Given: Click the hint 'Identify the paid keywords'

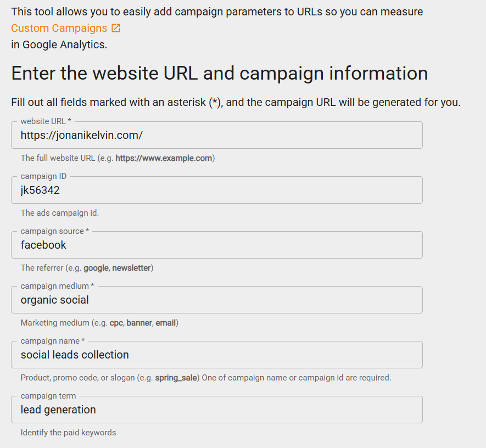Looking at the screenshot, I should point(68,432).
